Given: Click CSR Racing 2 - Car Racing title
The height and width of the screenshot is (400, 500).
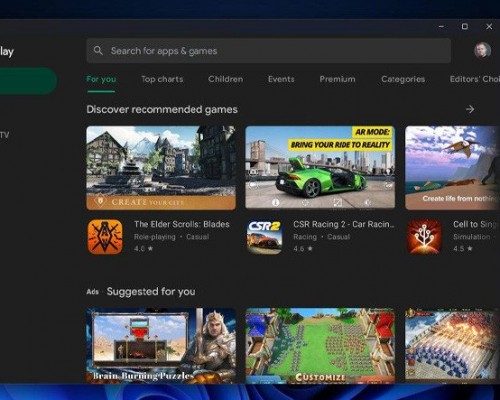Looking at the screenshot, I should (344, 224).
